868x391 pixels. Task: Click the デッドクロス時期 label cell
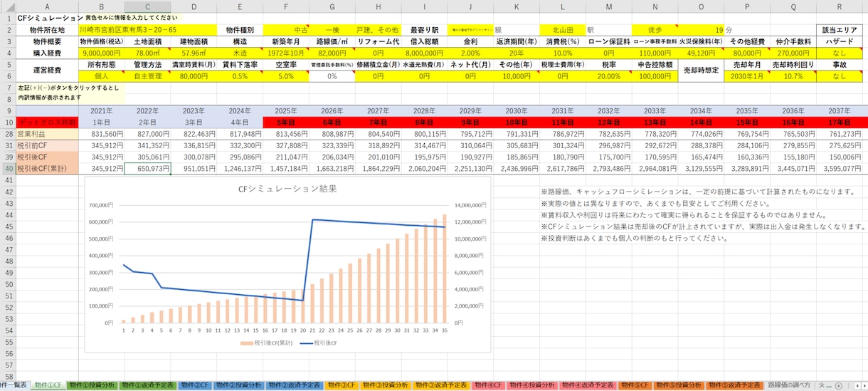click(47, 122)
